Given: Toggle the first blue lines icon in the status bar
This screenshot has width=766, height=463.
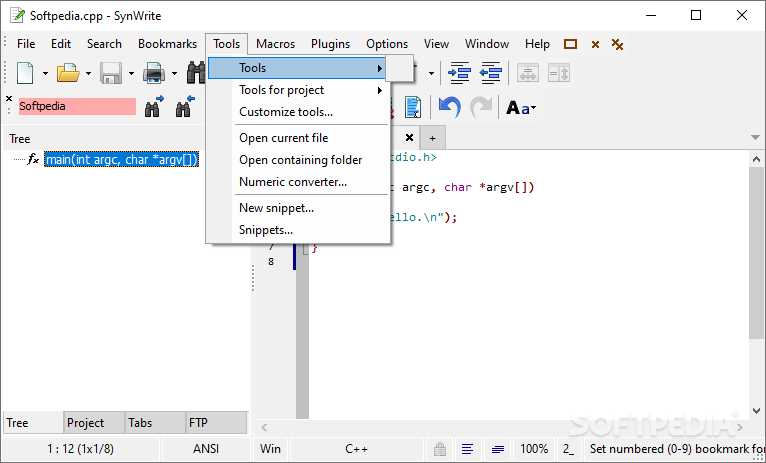Looking at the screenshot, I should [x=468, y=449].
